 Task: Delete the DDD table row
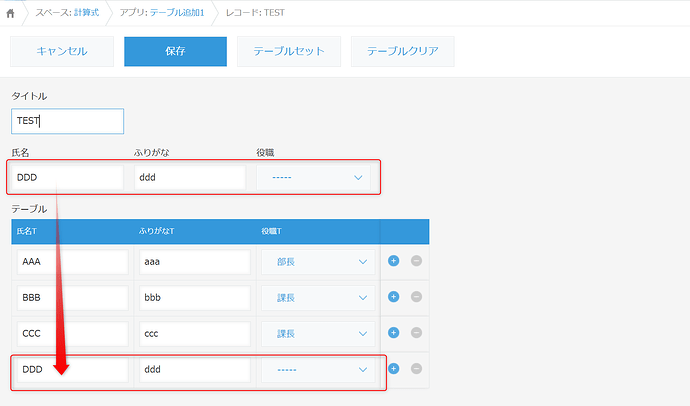[416, 369]
